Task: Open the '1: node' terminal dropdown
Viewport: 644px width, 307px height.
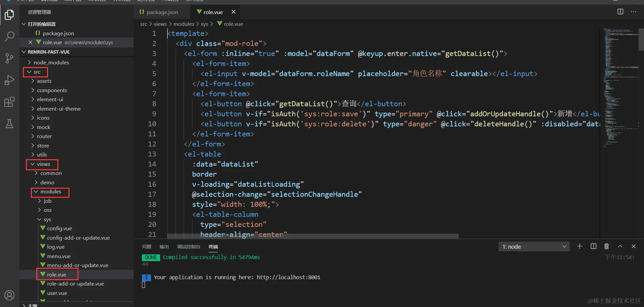Action: [534, 247]
